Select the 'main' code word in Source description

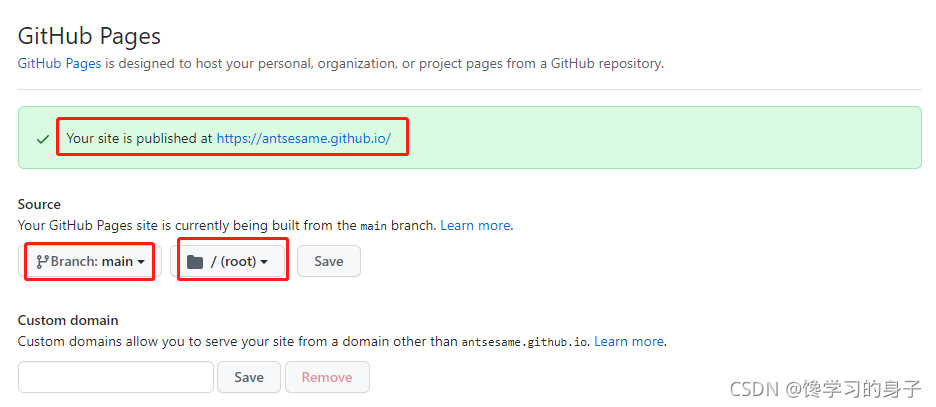374,226
